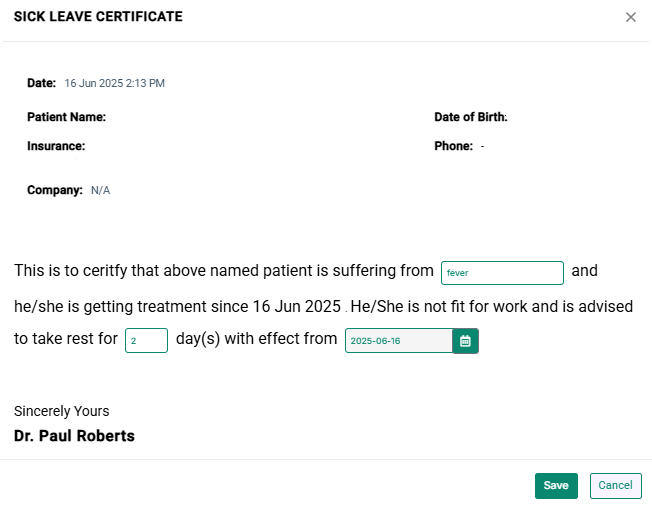The image size is (652, 510).
Task: Click the Sick Leave Certificate title
Action: pos(98,17)
